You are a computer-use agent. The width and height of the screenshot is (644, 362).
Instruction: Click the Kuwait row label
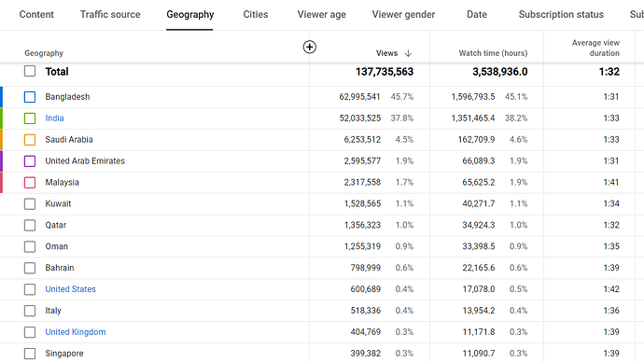point(58,203)
